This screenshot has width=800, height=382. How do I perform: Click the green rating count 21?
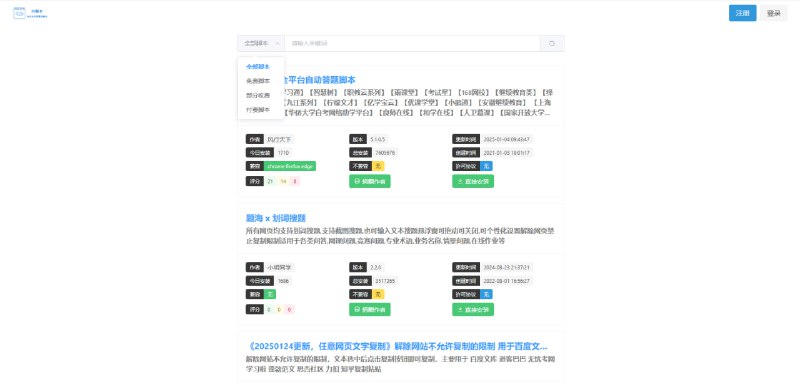[x=270, y=181]
